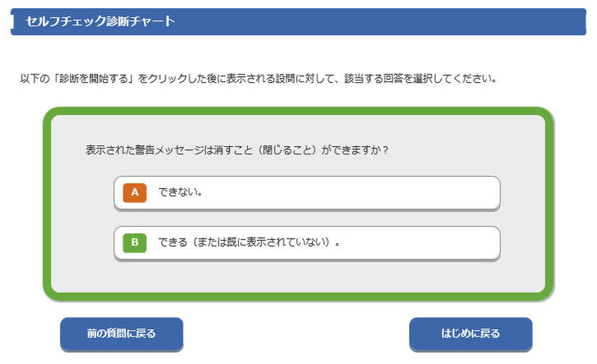597x364 pixels.
Task: Choose the「できない。」answer text
Action: (x=181, y=192)
